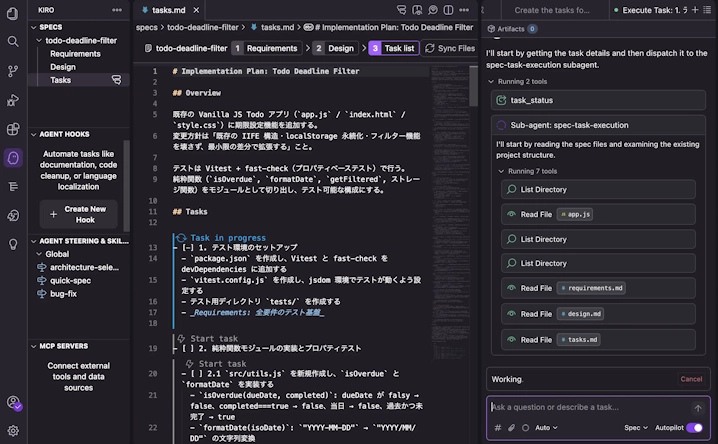This screenshot has height=444, width=718.
Task: Click the Artifacts cube icon
Action: (491, 29)
